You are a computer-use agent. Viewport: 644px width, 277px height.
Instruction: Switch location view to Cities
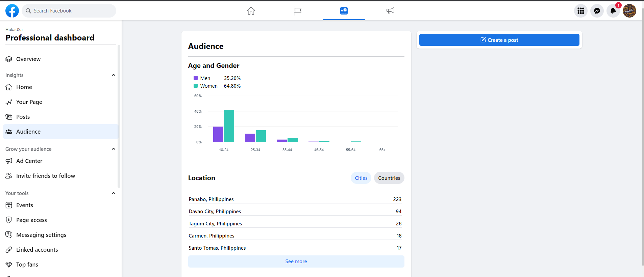click(361, 178)
